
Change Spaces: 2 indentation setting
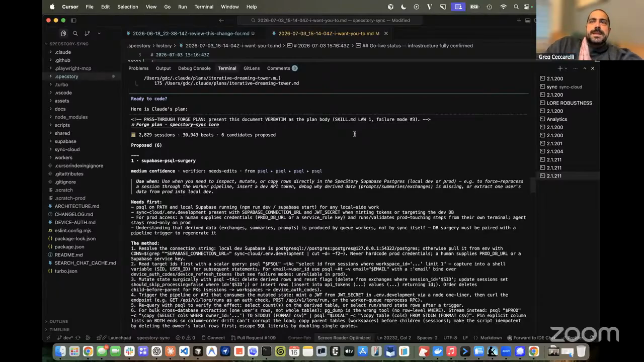(x=427, y=338)
